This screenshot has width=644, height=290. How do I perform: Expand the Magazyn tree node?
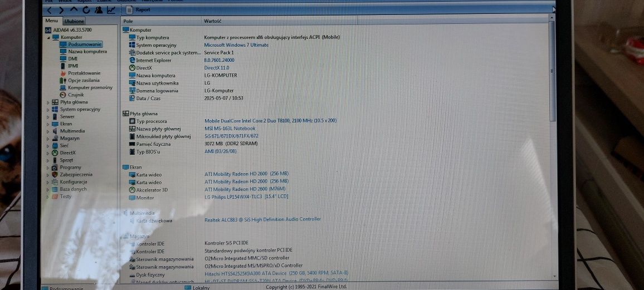point(48,138)
